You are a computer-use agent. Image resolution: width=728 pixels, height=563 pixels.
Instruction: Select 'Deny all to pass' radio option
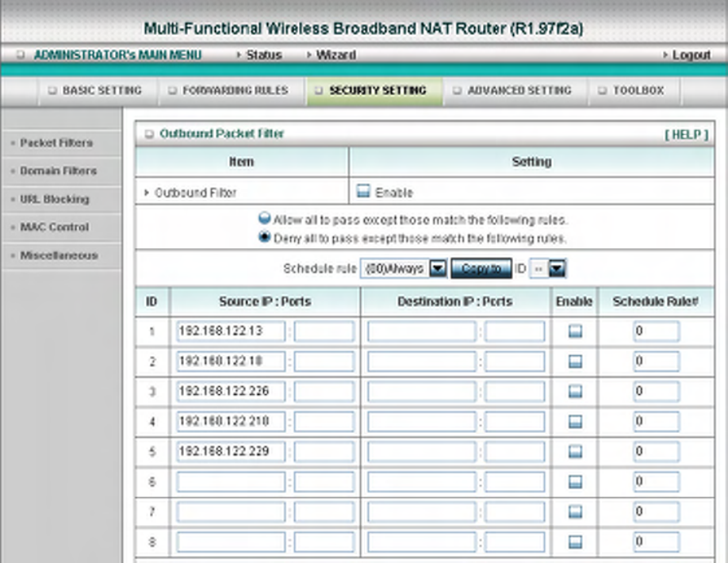(x=264, y=237)
